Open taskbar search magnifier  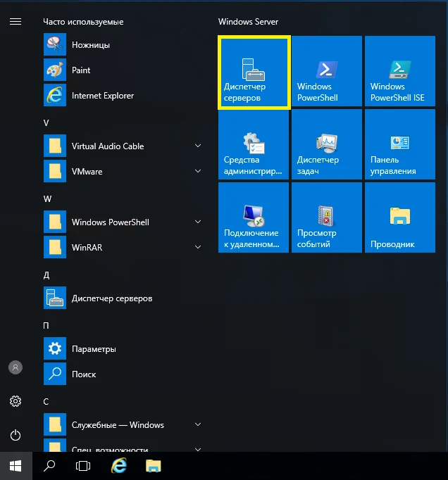[49, 466]
